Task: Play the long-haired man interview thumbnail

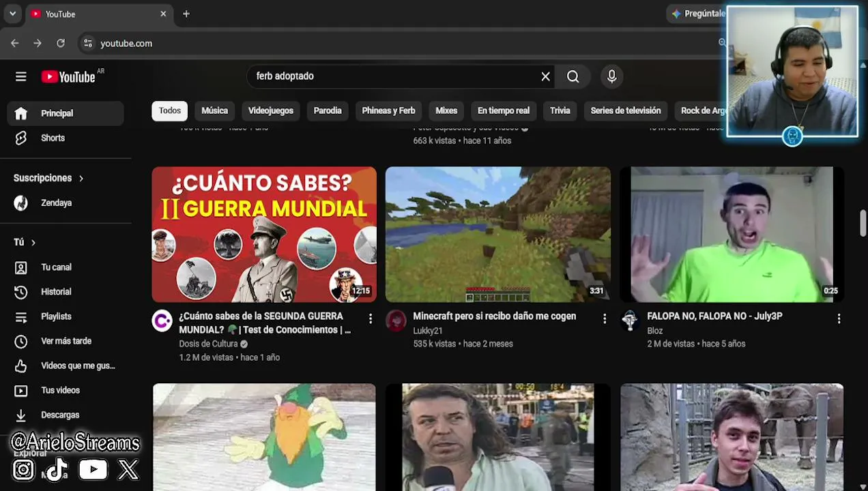Action: point(498,437)
